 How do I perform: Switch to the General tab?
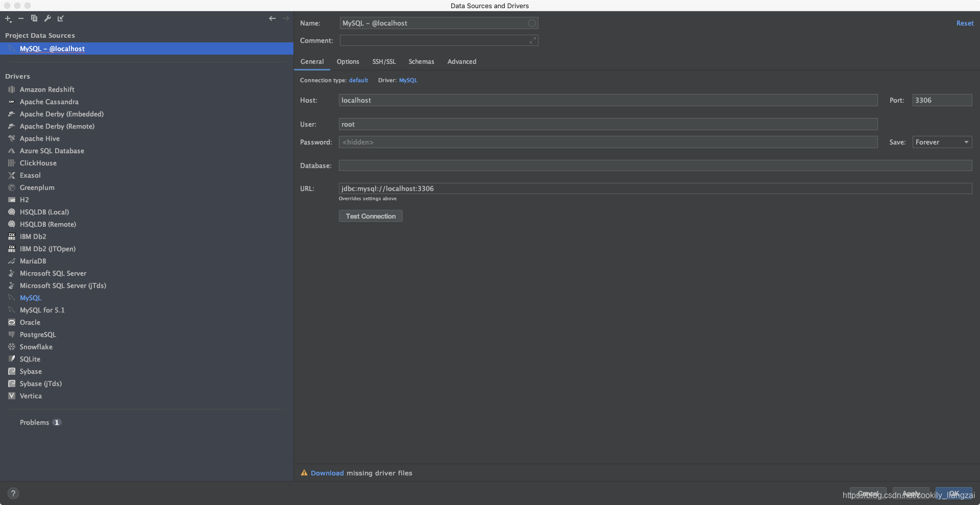[x=312, y=61]
